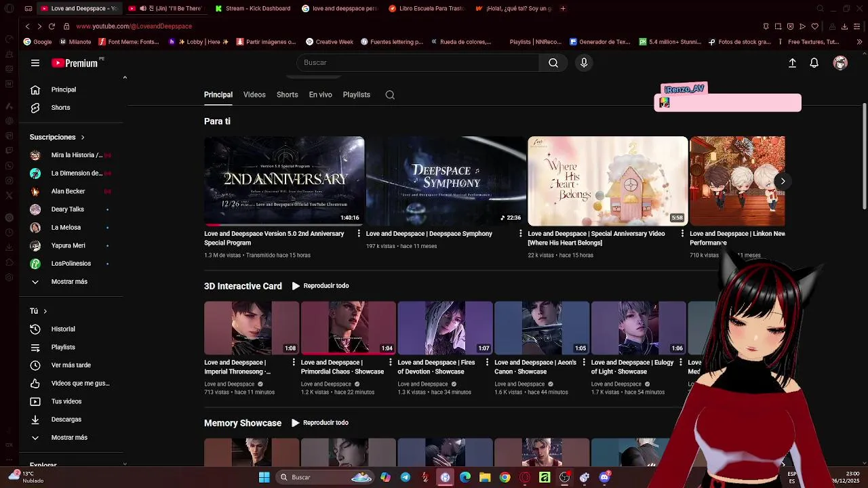Collapse sidebar scroll-up arrow
Viewport: 868px width, 488px height.
125,78
